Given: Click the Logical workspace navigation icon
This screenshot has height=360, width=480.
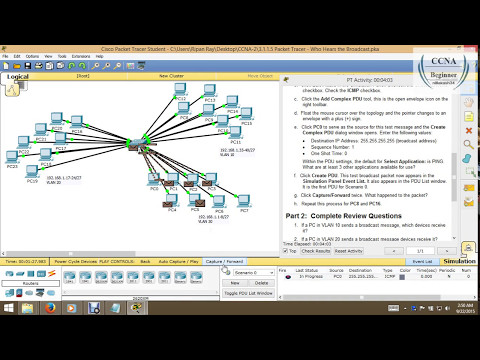Looking at the screenshot, I should [12, 89].
